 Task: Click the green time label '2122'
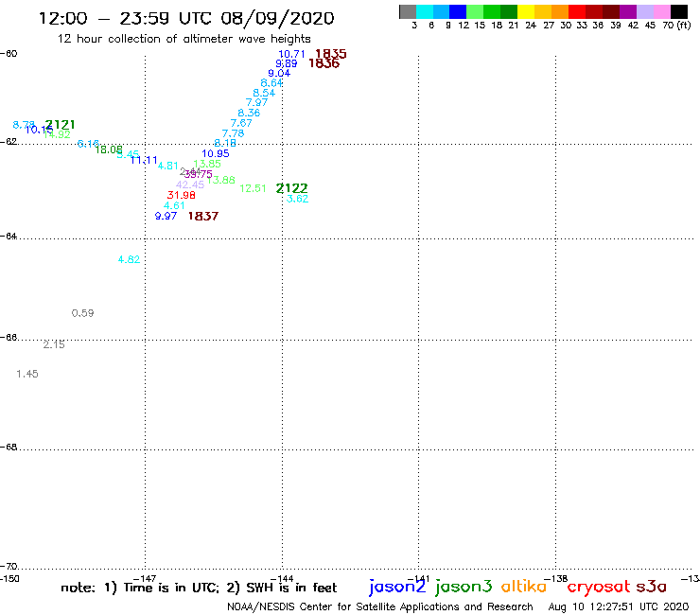pos(292,188)
